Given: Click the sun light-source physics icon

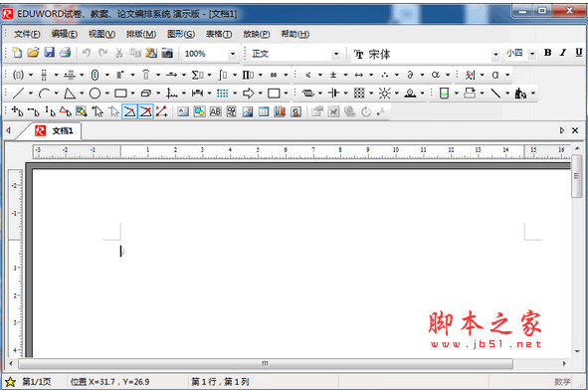Looking at the screenshot, I should 384,93.
